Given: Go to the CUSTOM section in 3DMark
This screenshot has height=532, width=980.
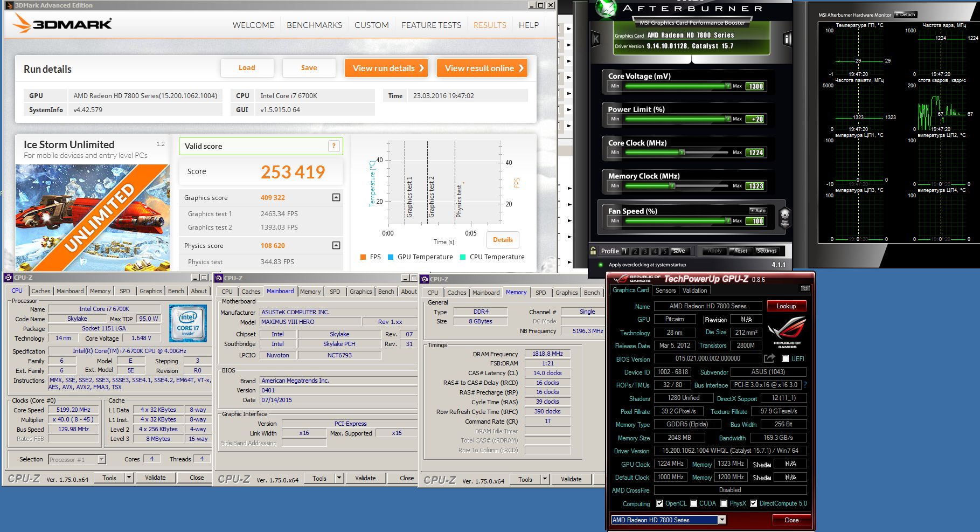Looking at the screenshot, I should [x=371, y=25].
